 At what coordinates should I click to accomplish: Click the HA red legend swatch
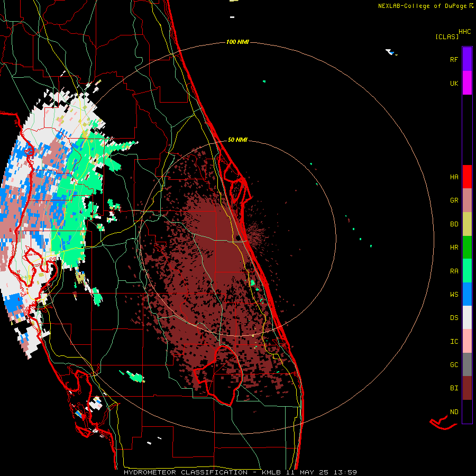[467, 177]
